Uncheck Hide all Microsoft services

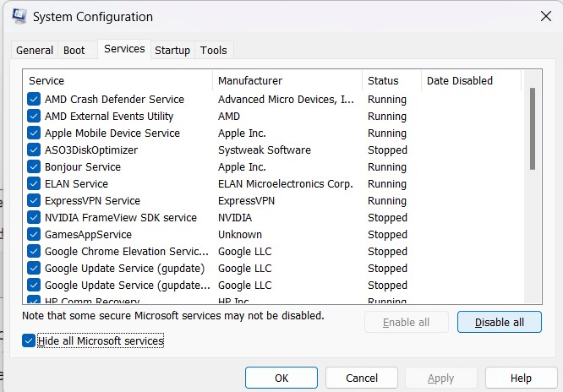[x=30, y=340]
